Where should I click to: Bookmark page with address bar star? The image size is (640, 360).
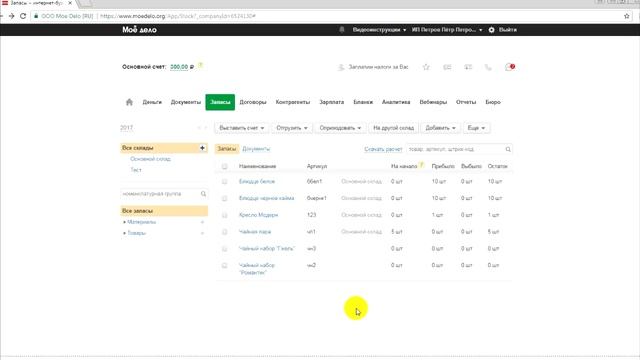click(x=627, y=16)
